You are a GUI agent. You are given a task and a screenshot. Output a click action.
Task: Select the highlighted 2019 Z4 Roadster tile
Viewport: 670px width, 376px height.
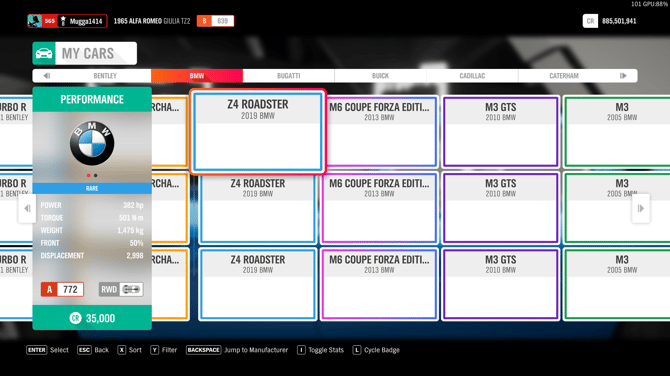point(258,132)
